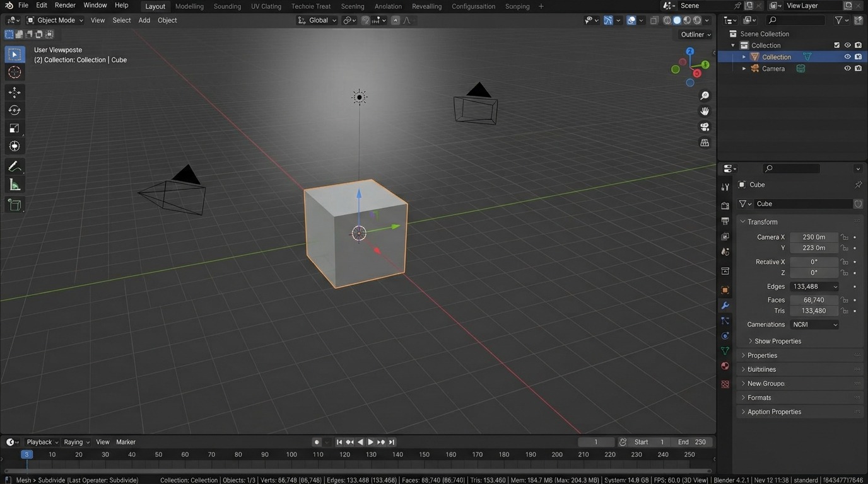The image size is (868, 484).
Task: Hide the Camera row eye icon
Action: pyautogui.click(x=848, y=69)
